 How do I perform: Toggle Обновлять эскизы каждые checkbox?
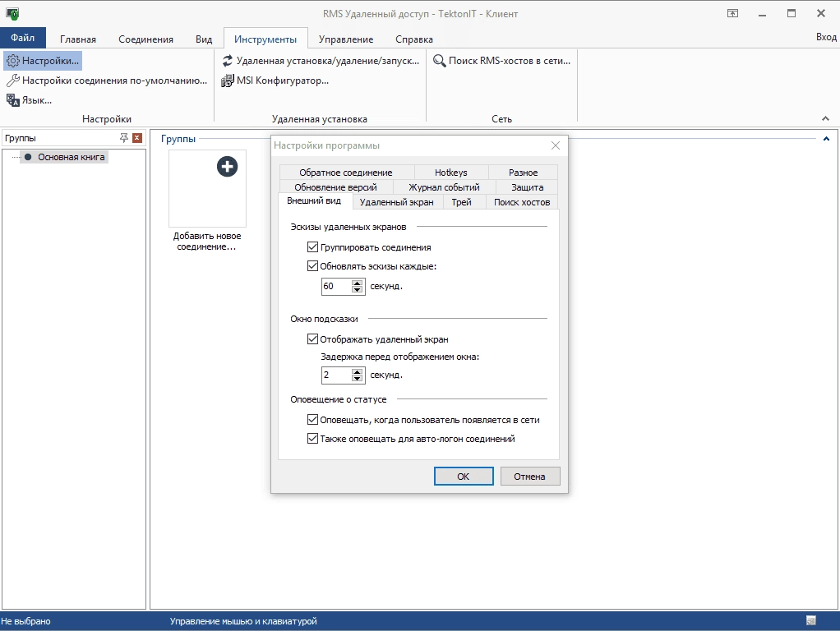pos(312,265)
